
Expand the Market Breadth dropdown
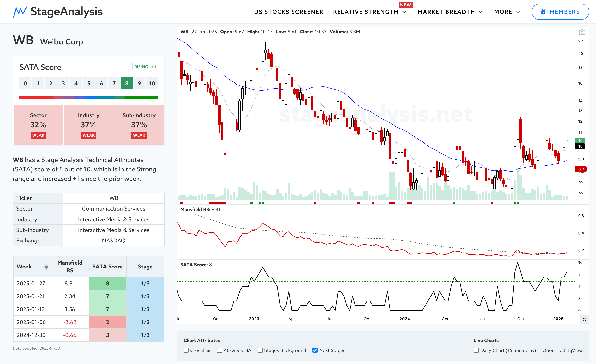click(x=450, y=12)
